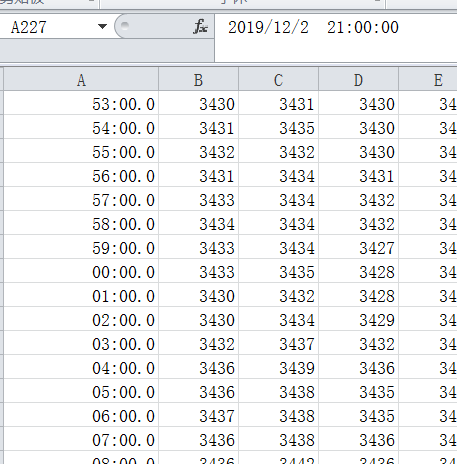Viewport: 457px width, 464px height.
Task: Select cell with time 57:00.0
Action: tap(81, 199)
